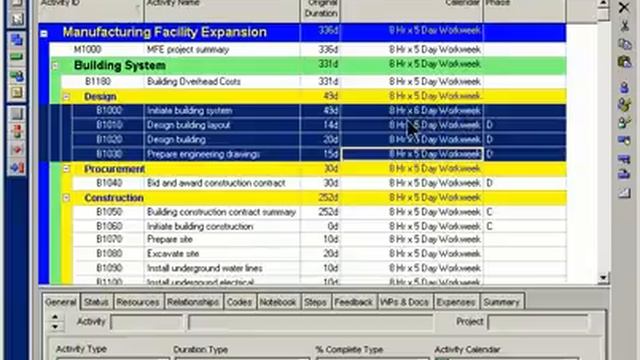Screen dimensions: 640x360
Task: Collapse the Manufacturing Facility Expansion group
Action: click(44, 33)
